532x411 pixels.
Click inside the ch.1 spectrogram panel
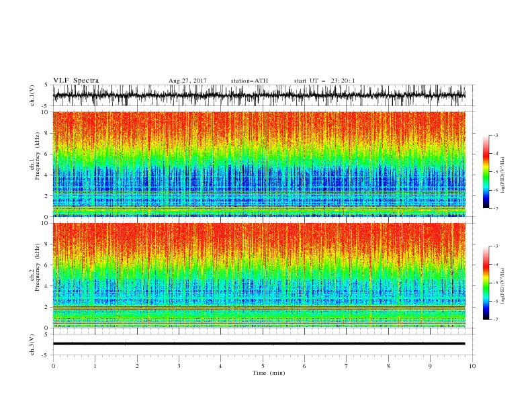[x=259, y=164]
